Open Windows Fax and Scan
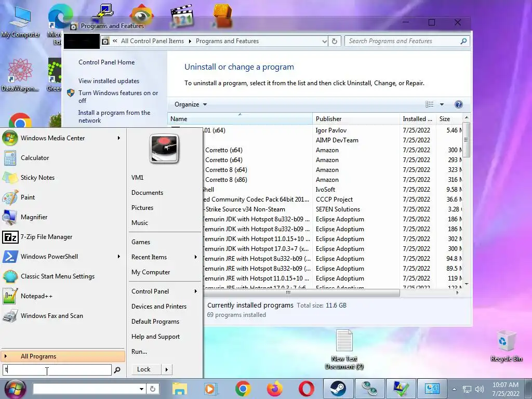The image size is (532, 399). pyautogui.click(x=62, y=315)
